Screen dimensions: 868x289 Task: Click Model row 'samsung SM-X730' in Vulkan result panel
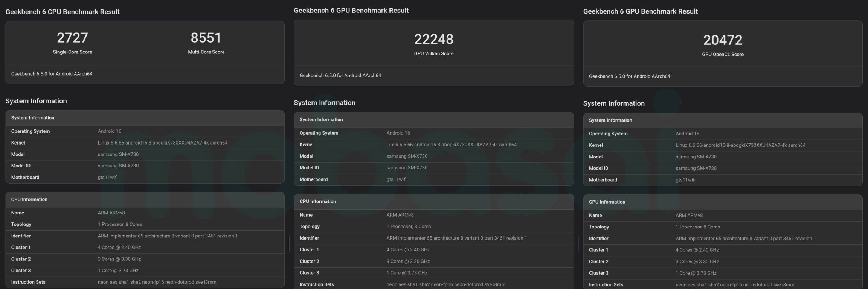coord(407,156)
